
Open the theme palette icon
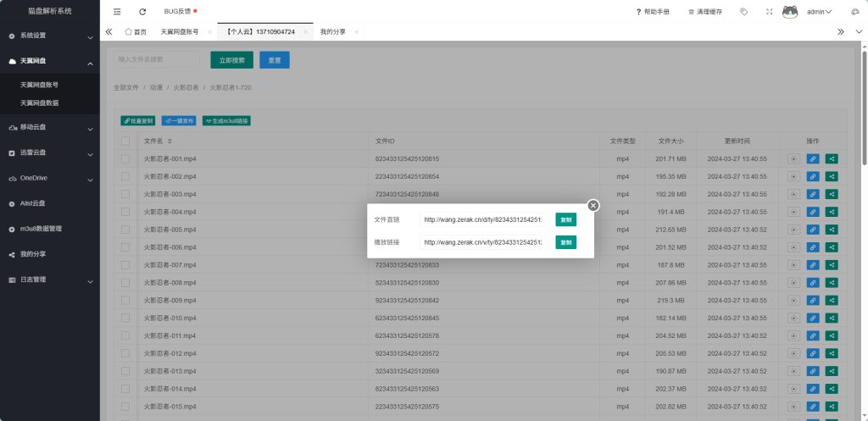pyautogui.click(x=854, y=12)
